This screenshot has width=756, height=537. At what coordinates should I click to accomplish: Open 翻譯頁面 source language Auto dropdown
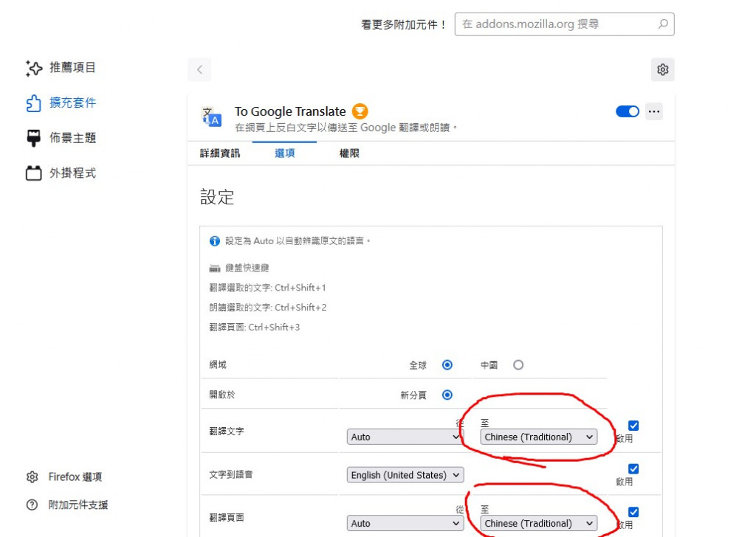[405, 523]
